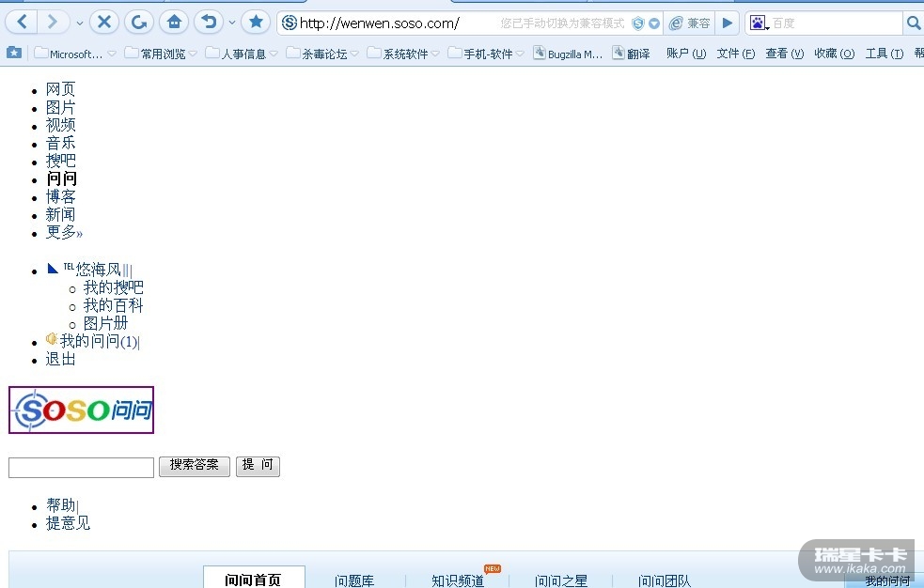
Task: Open the Bugzilla M... bookmark
Action: click(568, 54)
